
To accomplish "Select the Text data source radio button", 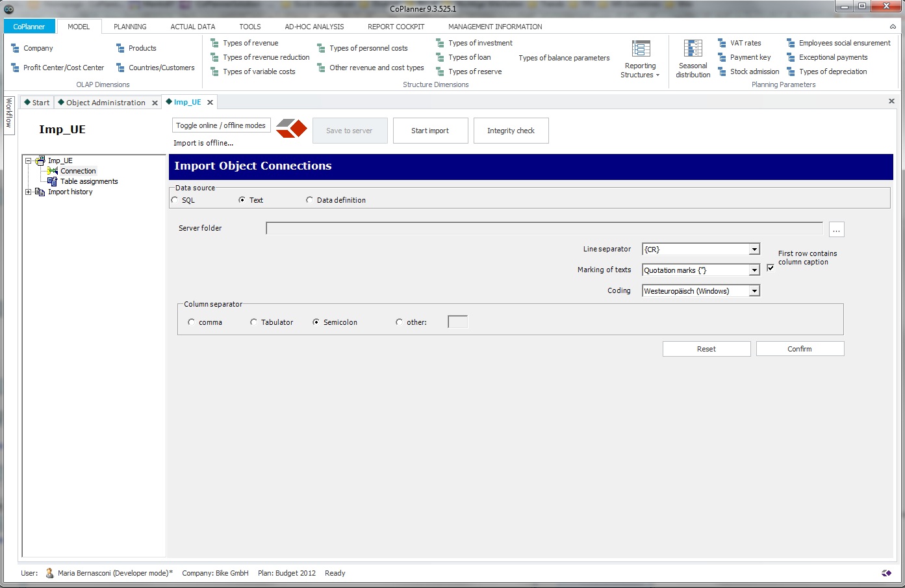I will coord(242,200).
